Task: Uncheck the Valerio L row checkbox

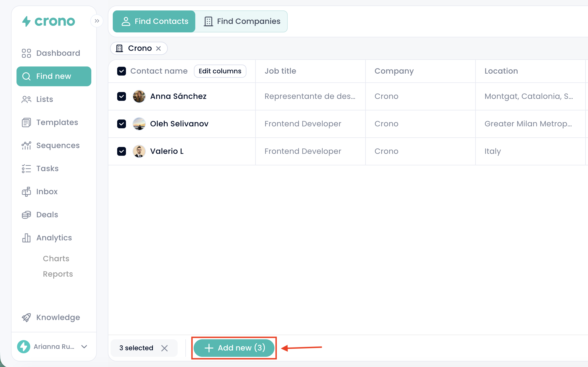Action: (122, 151)
